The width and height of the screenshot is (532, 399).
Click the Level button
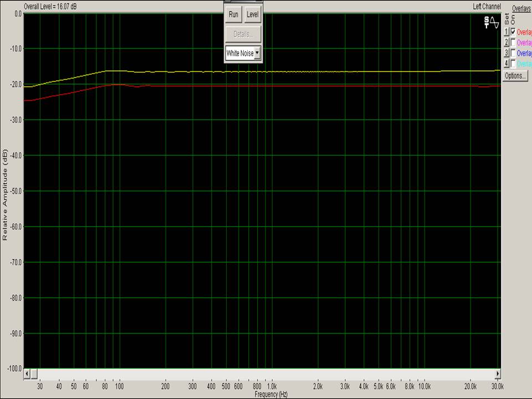click(x=252, y=14)
